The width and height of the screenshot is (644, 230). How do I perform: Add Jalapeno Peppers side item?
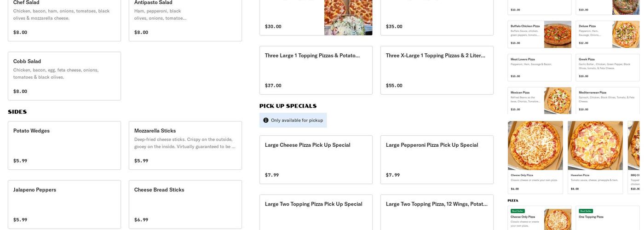(64, 204)
